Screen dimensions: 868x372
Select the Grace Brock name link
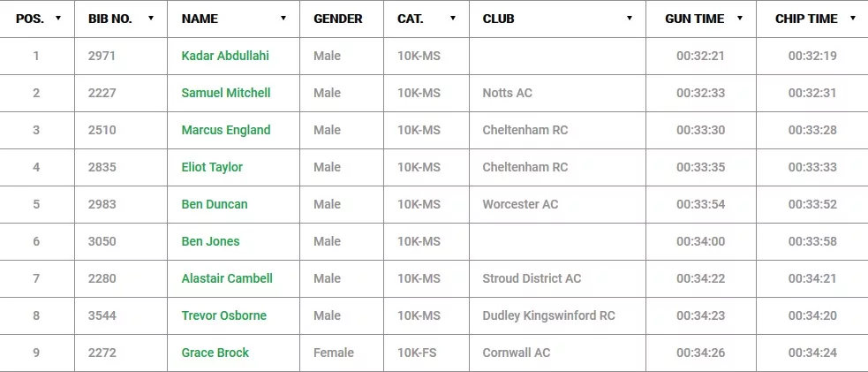tap(215, 353)
